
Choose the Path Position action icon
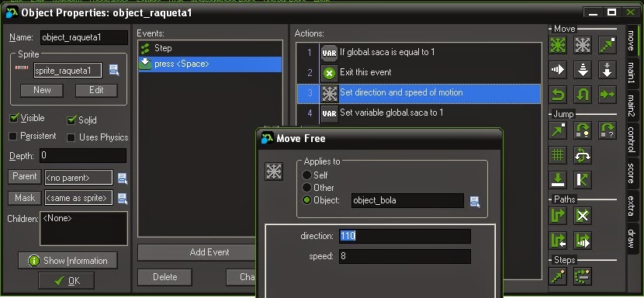click(x=558, y=241)
